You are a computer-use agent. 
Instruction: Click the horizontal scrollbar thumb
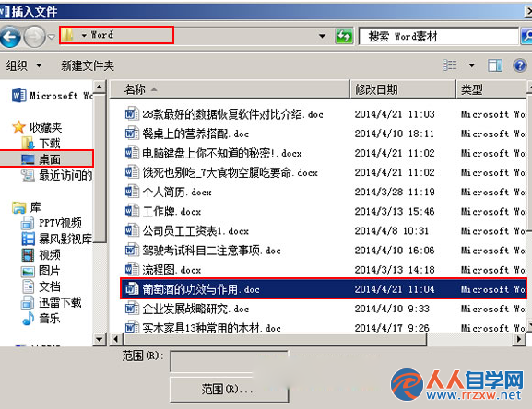point(275,339)
